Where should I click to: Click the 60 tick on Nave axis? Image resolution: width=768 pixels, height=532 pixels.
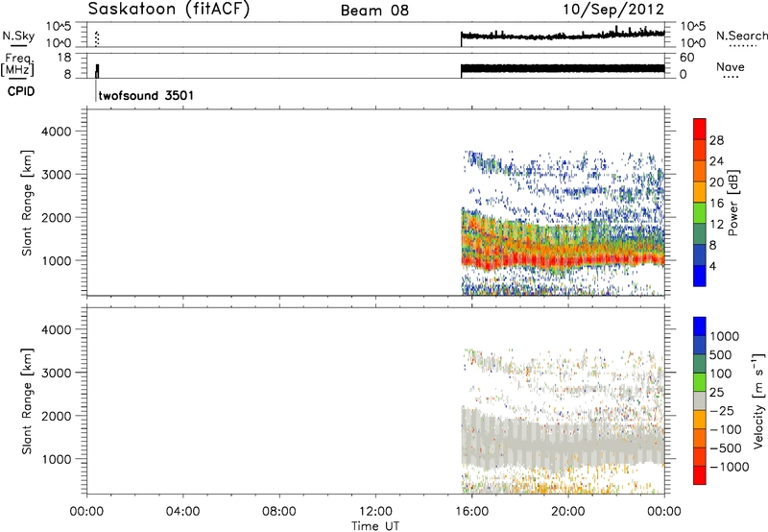687,58
